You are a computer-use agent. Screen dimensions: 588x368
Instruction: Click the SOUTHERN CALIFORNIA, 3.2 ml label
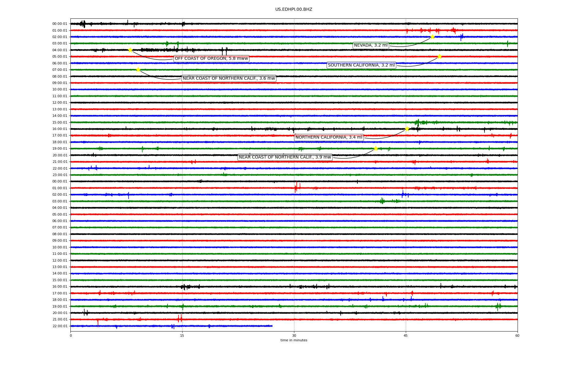[361, 65]
